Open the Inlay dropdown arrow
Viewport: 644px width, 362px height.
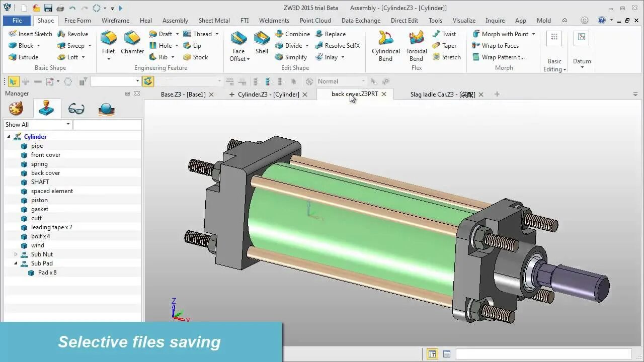coord(343,57)
